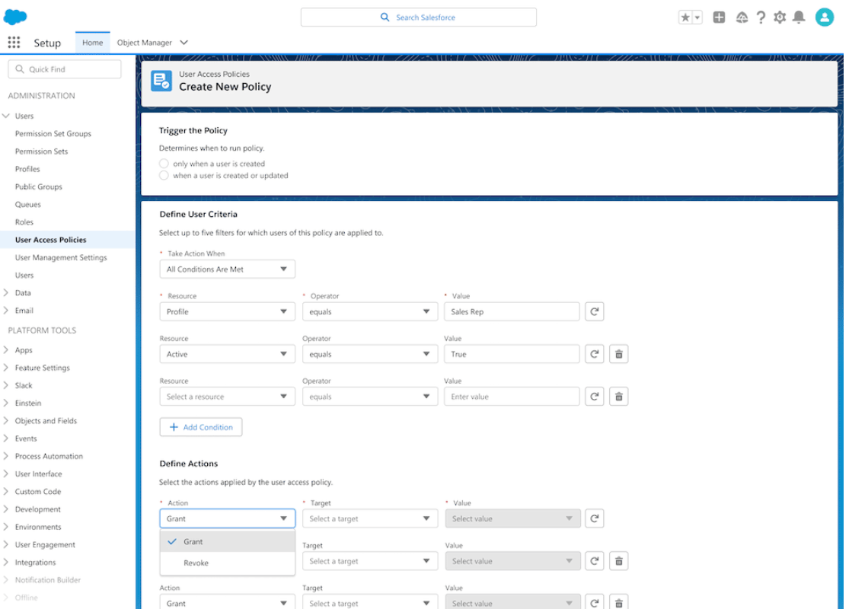868x609 pixels.
Task: Click the Search Salesforce field
Action: (x=419, y=18)
